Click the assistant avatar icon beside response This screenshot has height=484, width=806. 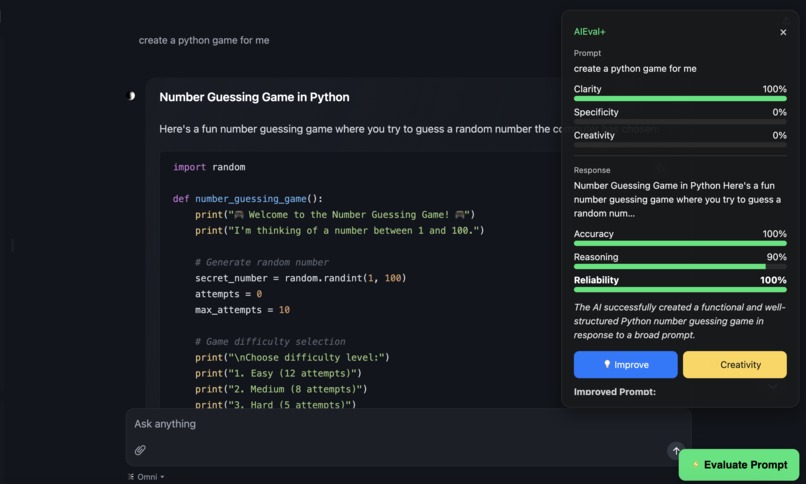click(x=131, y=96)
